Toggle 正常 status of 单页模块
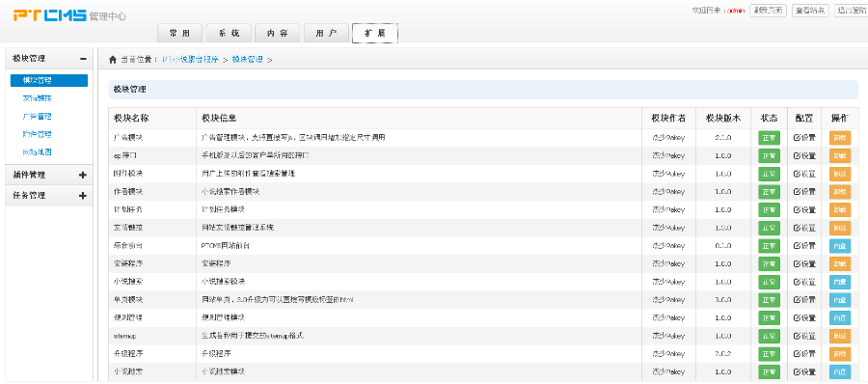The height and width of the screenshot is (384, 868). pos(769,300)
